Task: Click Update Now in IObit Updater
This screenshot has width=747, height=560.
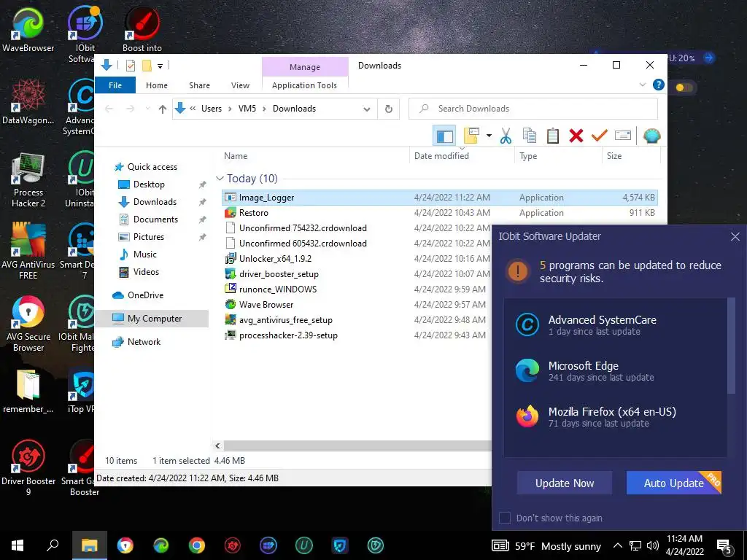Action: pyautogui.click(x=565, y=483)
